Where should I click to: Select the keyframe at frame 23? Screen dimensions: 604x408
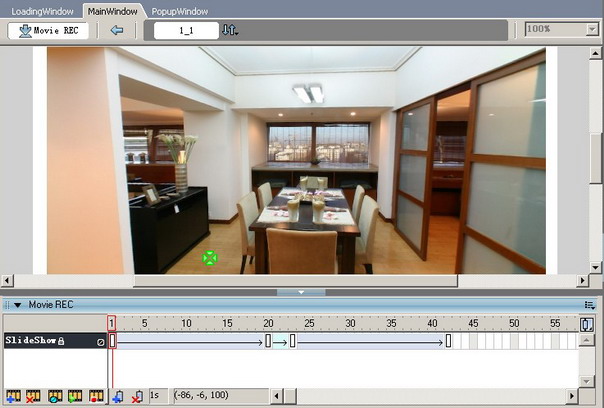coord(293,341)
